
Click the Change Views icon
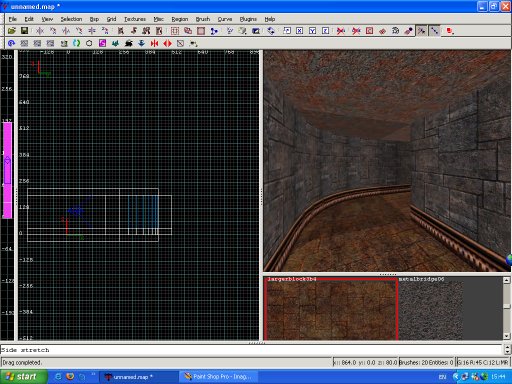coord(229,31)
